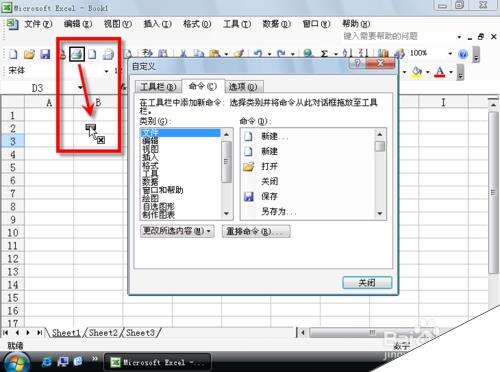The image size is (500, 372).
Task: Click the Save floppy disk icon
Action: coord(45,54)
